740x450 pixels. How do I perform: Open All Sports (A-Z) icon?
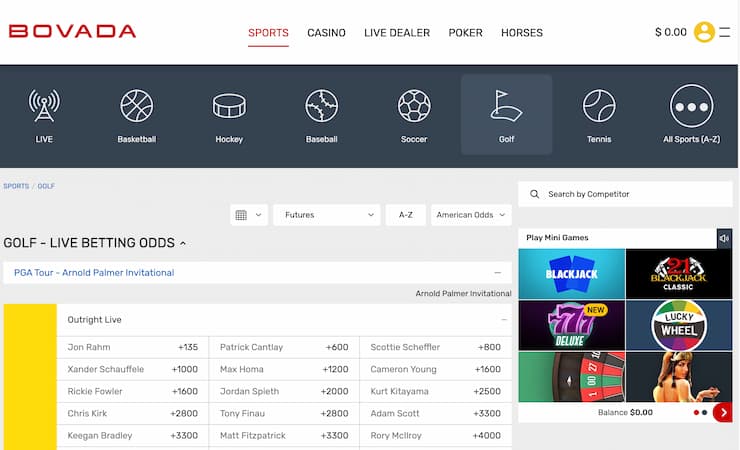[x=691, y=106]
